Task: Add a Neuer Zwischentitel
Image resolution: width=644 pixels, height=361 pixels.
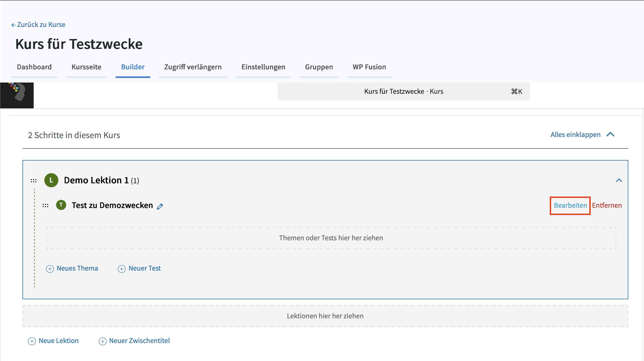Action: (x=139, y=341)
